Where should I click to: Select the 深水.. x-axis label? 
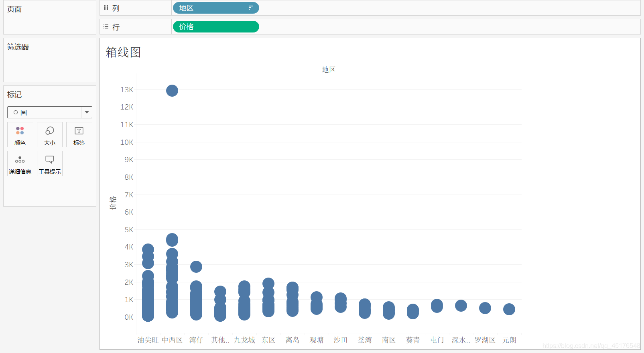pos(461,340)
